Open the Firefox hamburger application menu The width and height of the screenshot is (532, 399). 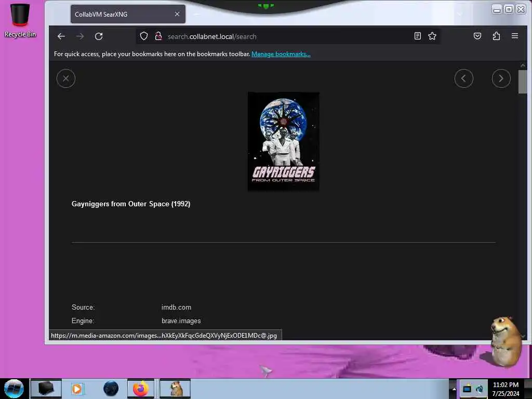coord(515,36)
